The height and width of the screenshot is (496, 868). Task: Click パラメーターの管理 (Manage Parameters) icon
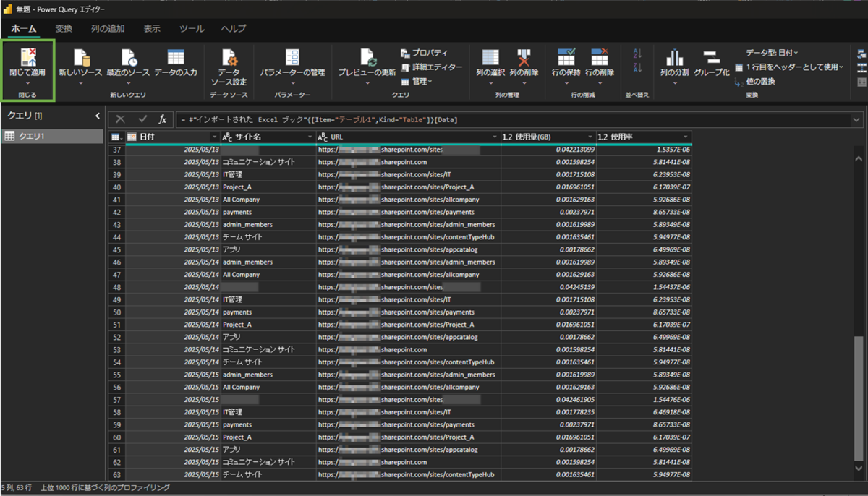[292, 58]
